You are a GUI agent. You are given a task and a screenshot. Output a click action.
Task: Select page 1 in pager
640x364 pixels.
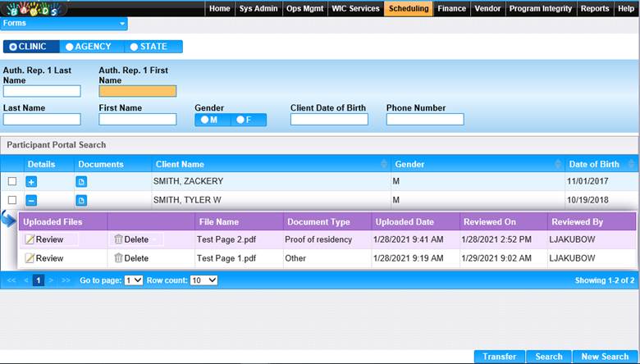(39, 280)
